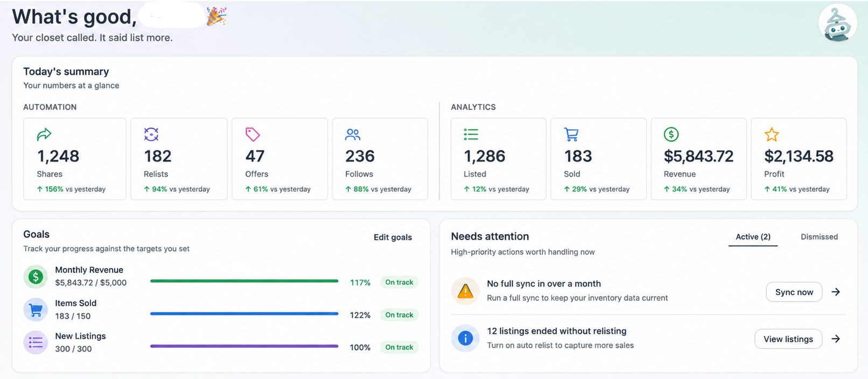This screenshot has width=868, height=379.
Task: Click No full sync in over a month
Action: pyautogui.click(x=544, y=284)
